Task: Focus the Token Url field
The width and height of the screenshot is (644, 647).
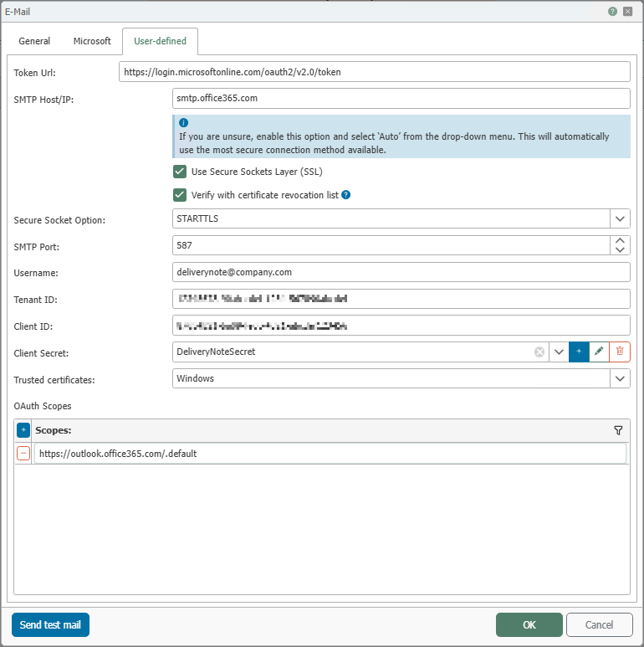Action: pos(375,72)
